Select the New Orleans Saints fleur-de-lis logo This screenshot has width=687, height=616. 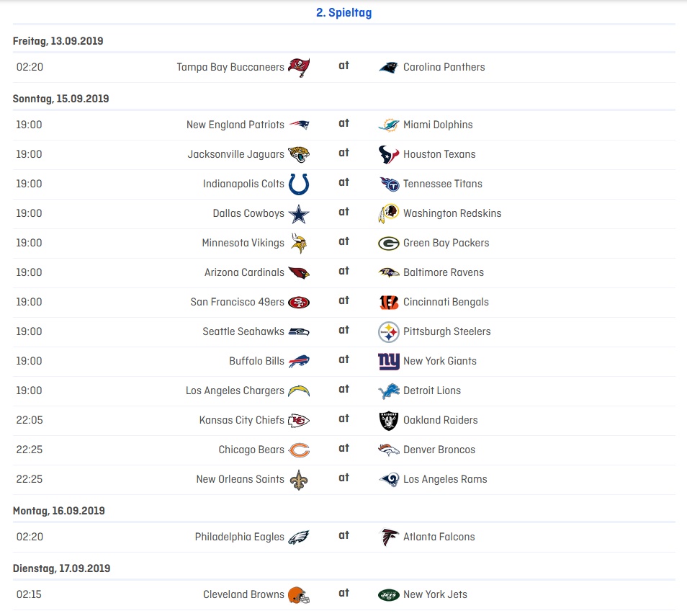click(299, 480)
